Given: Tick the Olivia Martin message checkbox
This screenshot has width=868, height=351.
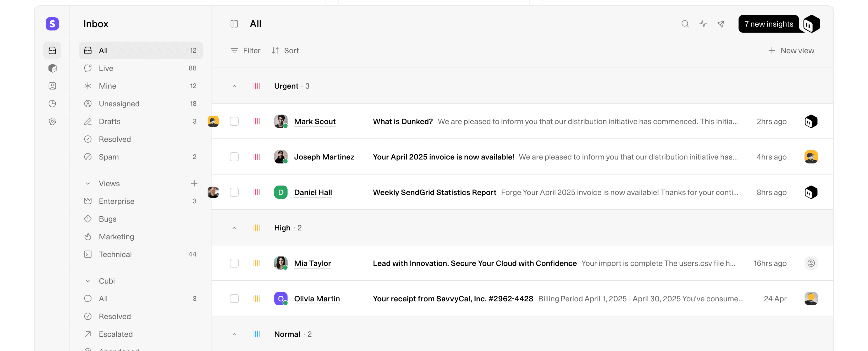Looking at the screenshot, I should click(234, 298).
